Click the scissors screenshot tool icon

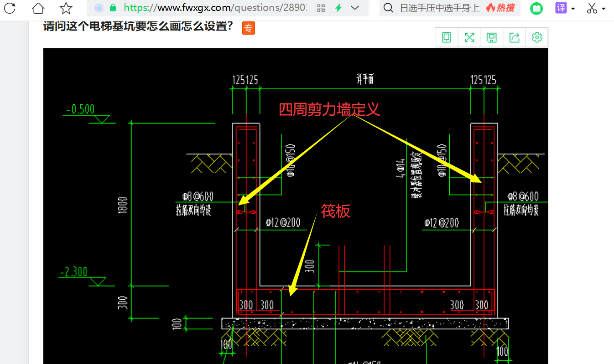pos(592,8)
